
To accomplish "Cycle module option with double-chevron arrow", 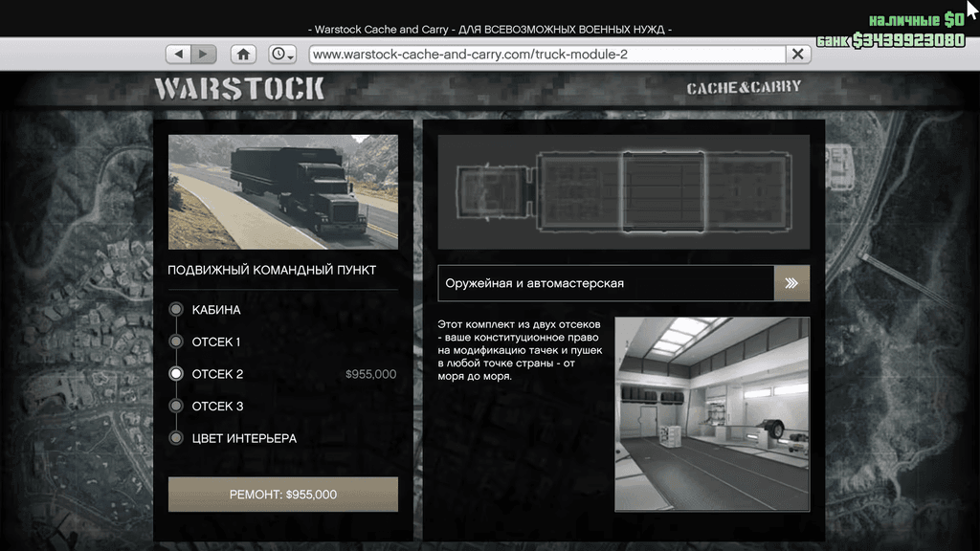I will (x=791, y=283).
